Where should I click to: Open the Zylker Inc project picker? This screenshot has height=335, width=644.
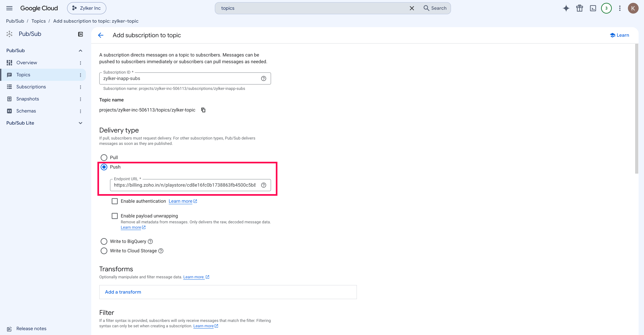coord(87,8)
